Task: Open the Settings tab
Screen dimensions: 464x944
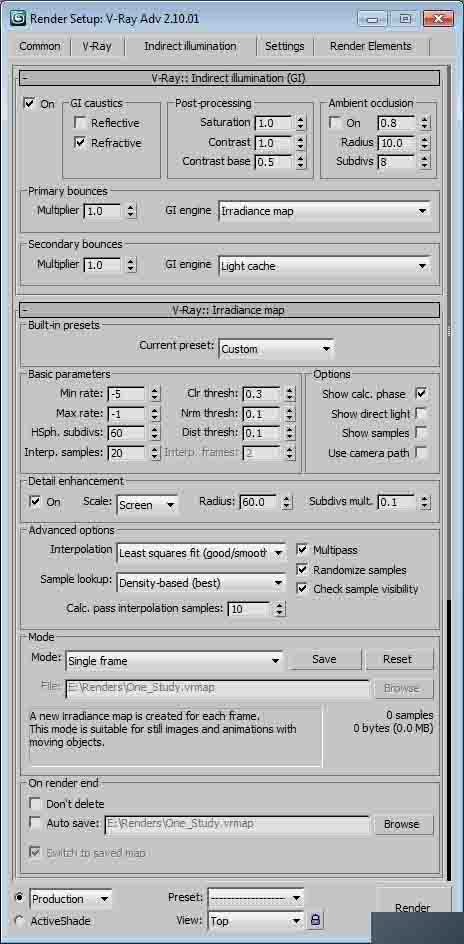Action: 285,46
